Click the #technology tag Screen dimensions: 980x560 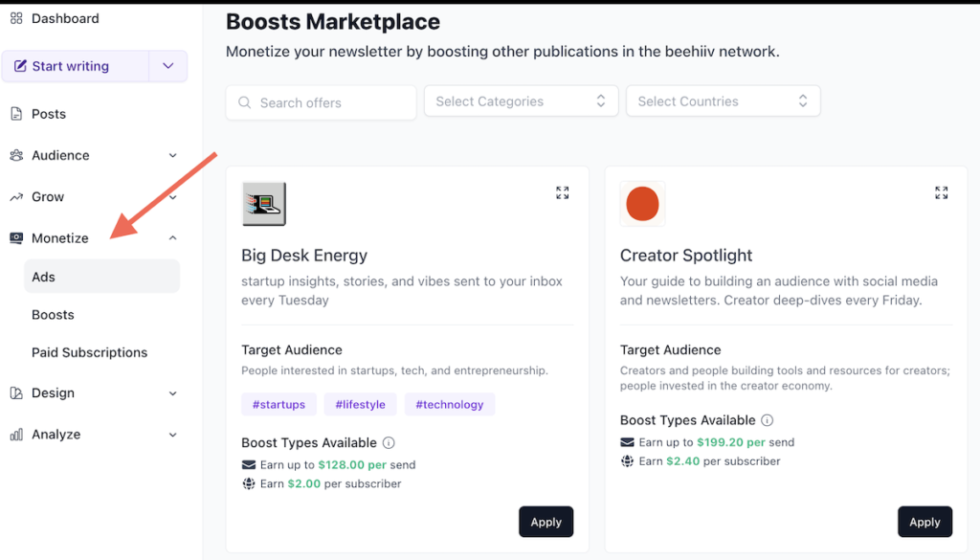tap(450, 404)
